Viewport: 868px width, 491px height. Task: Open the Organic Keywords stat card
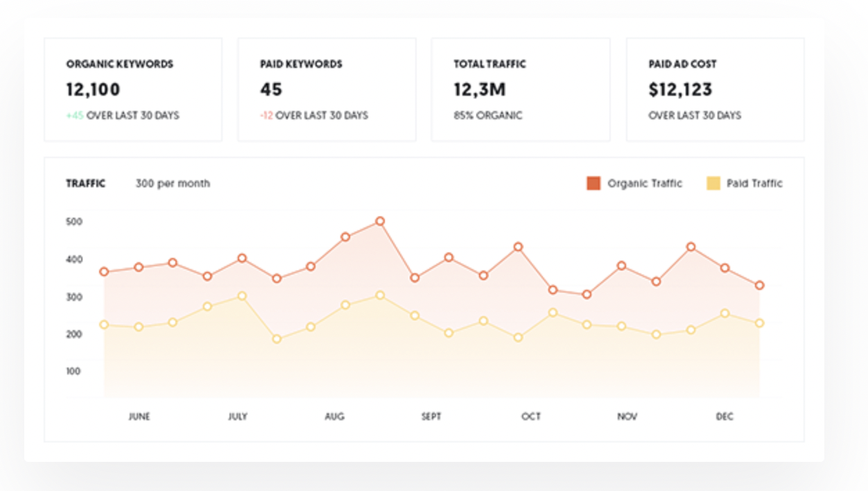pyautogui.click(x=133, y=90)
